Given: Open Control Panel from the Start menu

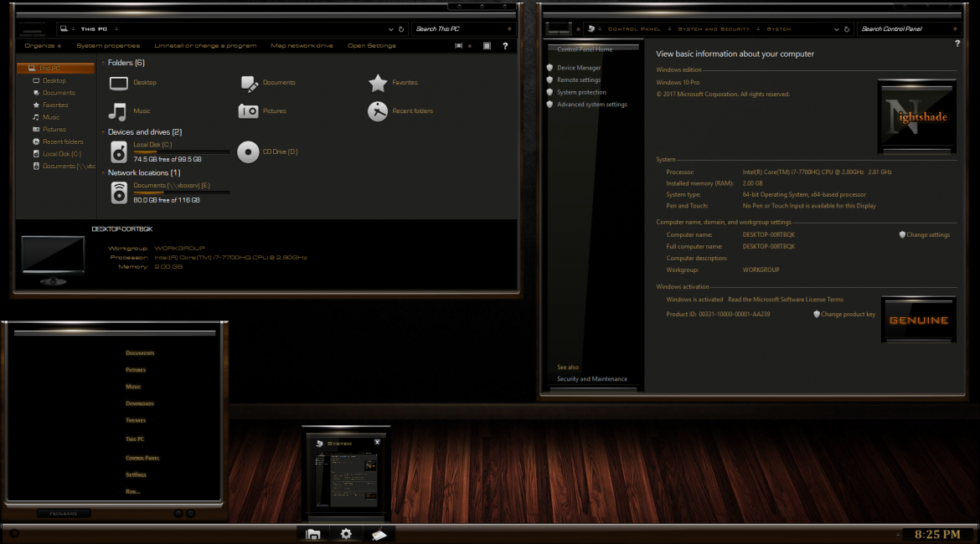Looking at the screenshot, I should pyautogui.click(x=142, y=459).
